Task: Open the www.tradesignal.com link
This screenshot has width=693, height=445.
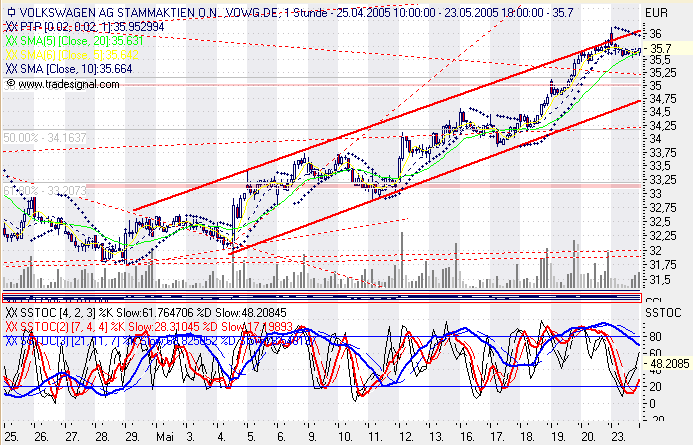Action: 69,84
